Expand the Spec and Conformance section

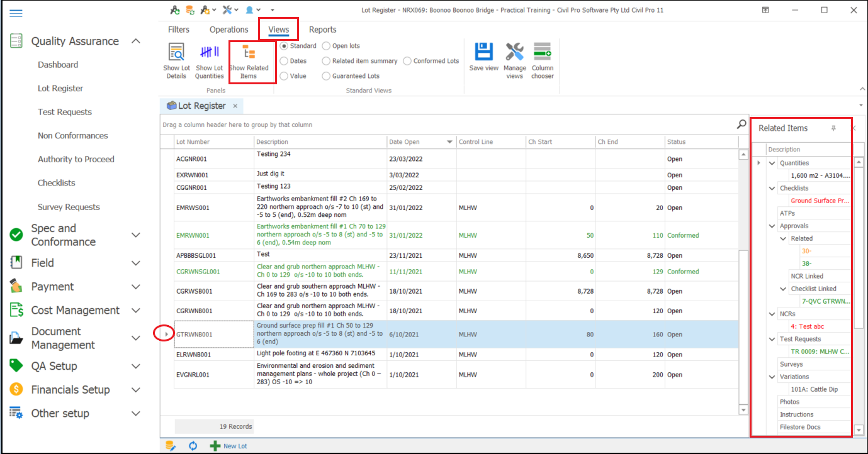[135, 235]
